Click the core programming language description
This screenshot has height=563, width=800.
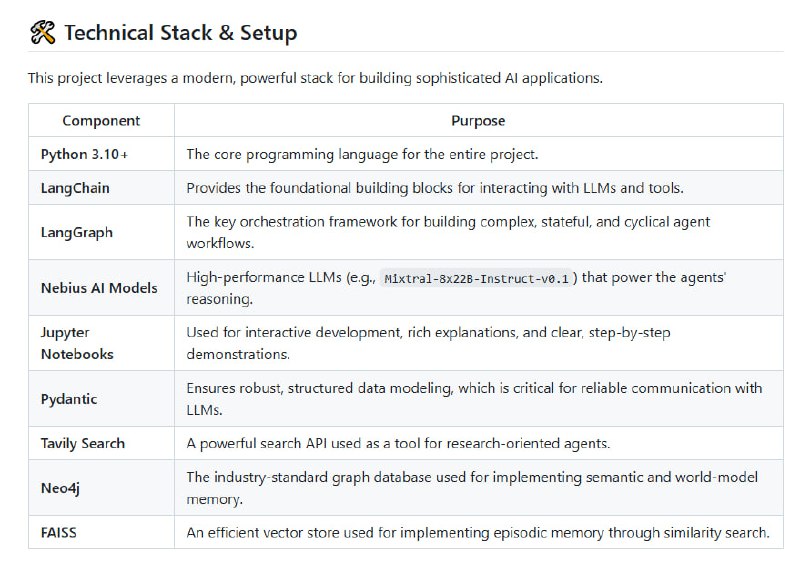[x=362, y=154]
